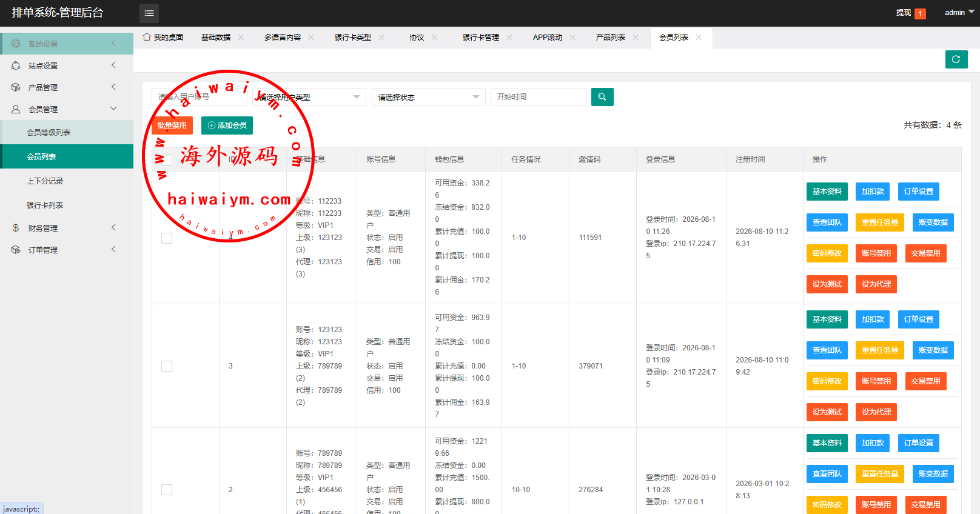Tick the checkbox for member 789789

pos(167,490)
